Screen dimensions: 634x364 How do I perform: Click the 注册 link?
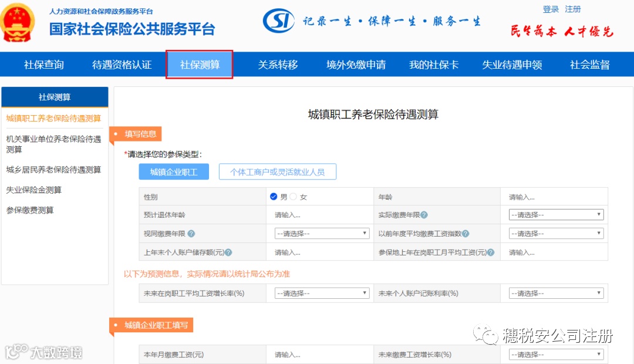click(x=572, y=9)
